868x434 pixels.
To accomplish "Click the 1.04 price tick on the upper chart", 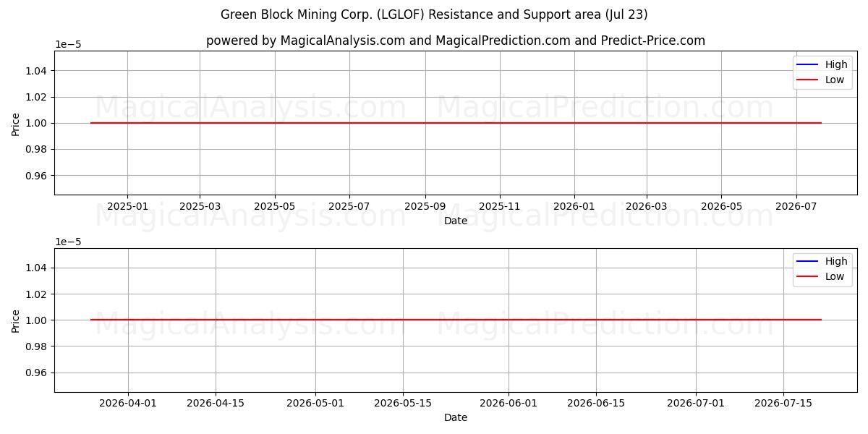I will 37,71.
